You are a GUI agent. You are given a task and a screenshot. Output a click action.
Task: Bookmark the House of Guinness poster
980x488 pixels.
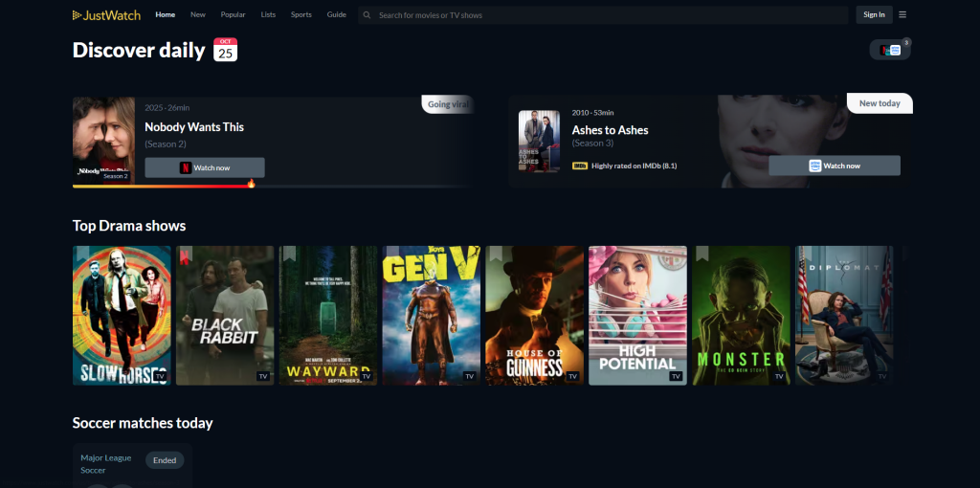click(496, 254)
